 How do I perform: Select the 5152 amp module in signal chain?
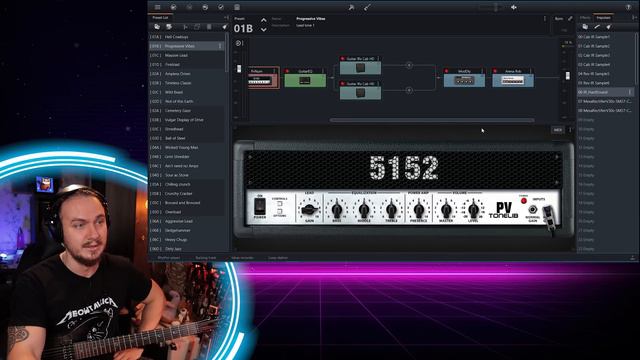[x=264, y=78]
